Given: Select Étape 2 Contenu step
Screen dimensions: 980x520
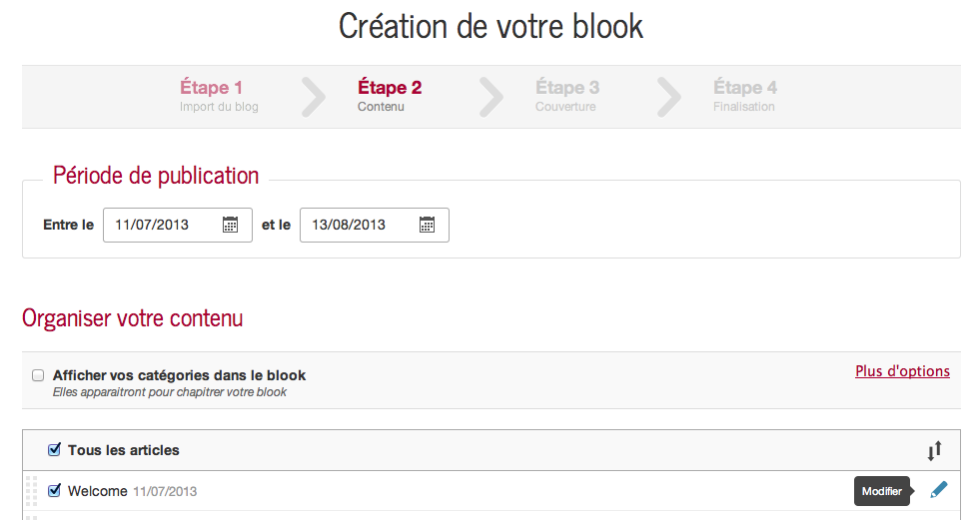Looking at the screenshot, I should click(390, 96).
